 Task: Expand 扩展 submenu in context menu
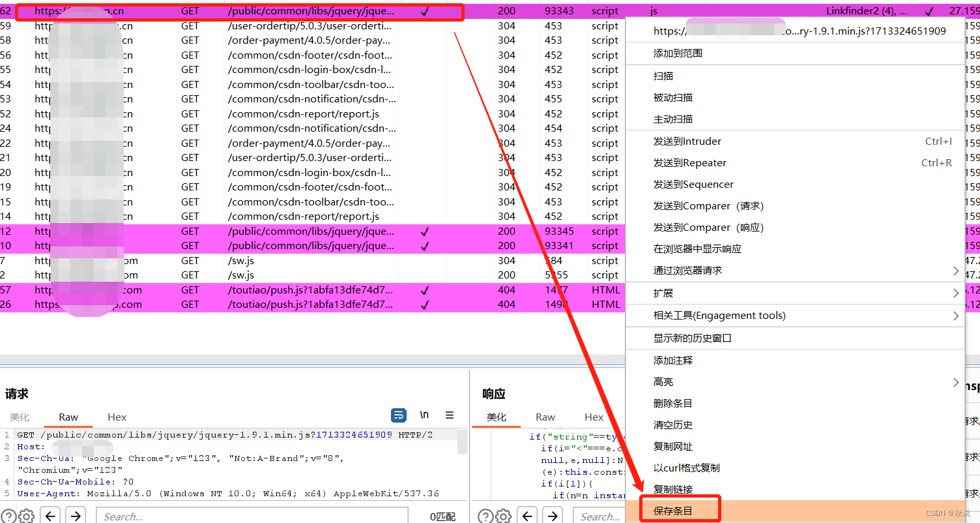[795, 293]
